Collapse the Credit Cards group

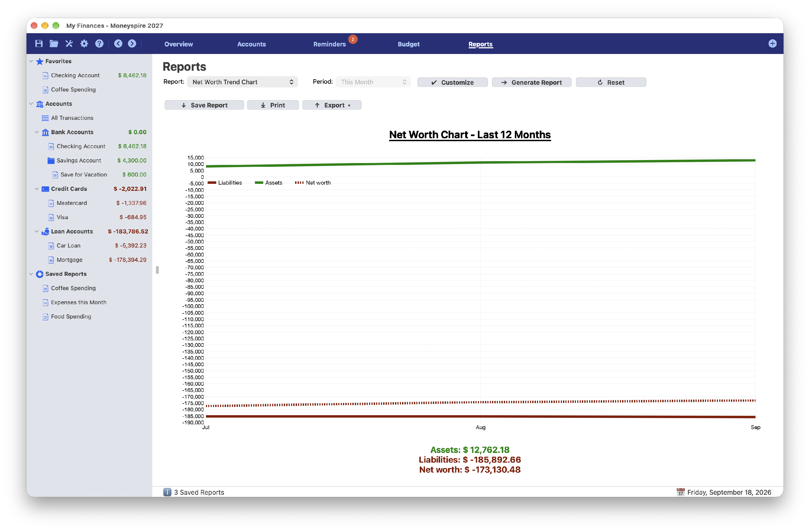coord(37,189)
